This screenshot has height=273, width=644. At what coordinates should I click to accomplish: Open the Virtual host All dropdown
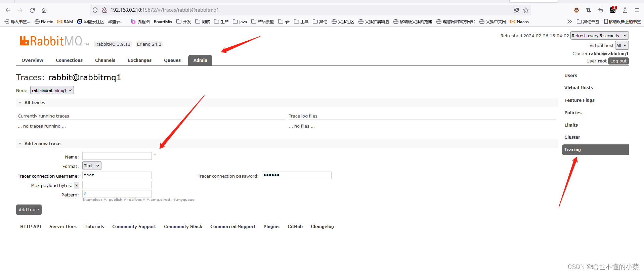(622, 45)
